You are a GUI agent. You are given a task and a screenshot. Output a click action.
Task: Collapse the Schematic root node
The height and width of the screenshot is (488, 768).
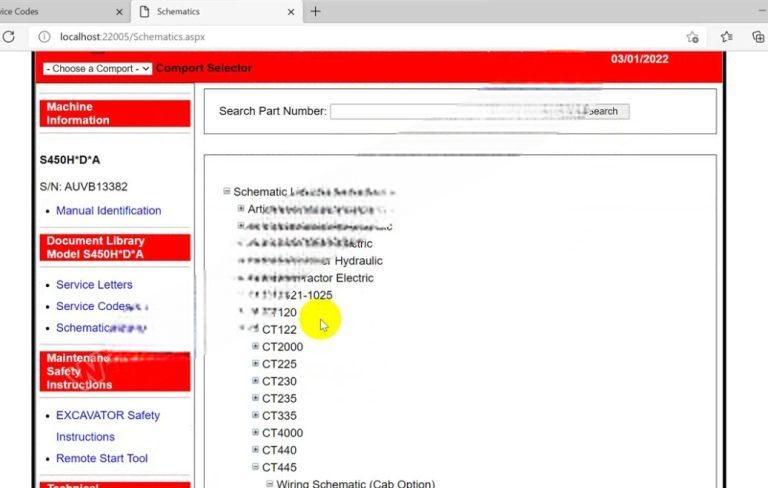[x=227, y=191]
